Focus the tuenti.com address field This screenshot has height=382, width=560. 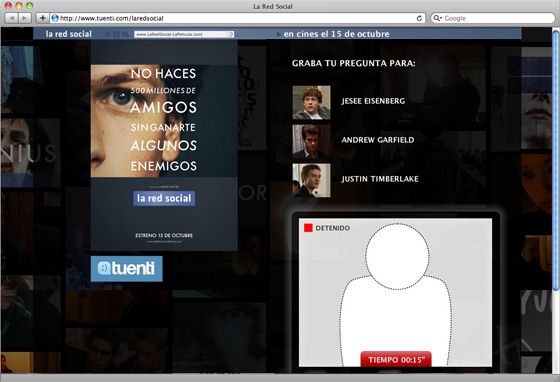click(238, 18)
